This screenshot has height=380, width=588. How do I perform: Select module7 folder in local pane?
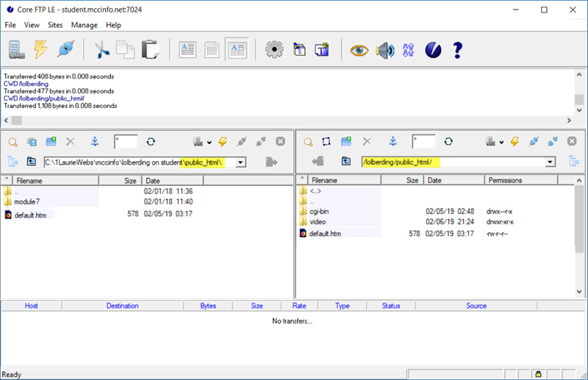pyautogui.click(x=26, y=202)
